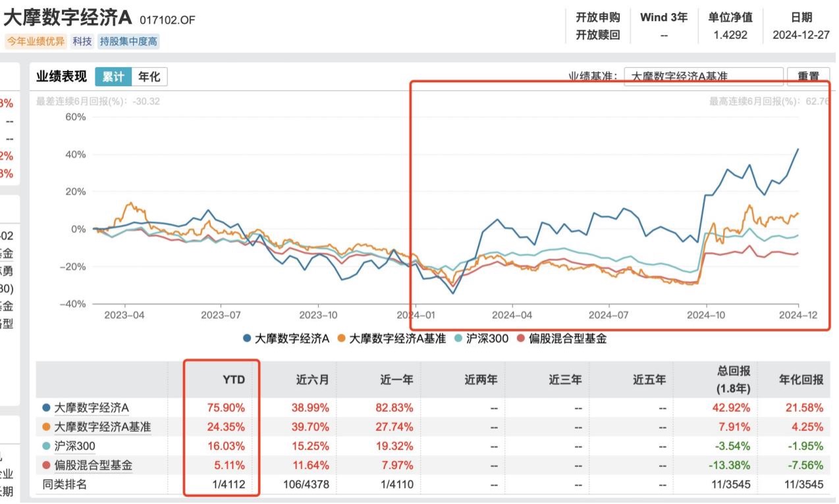The height and width of the screenshot is (504, 839).
Task: Click the 同类排名 row label
Action: (65, 485)
